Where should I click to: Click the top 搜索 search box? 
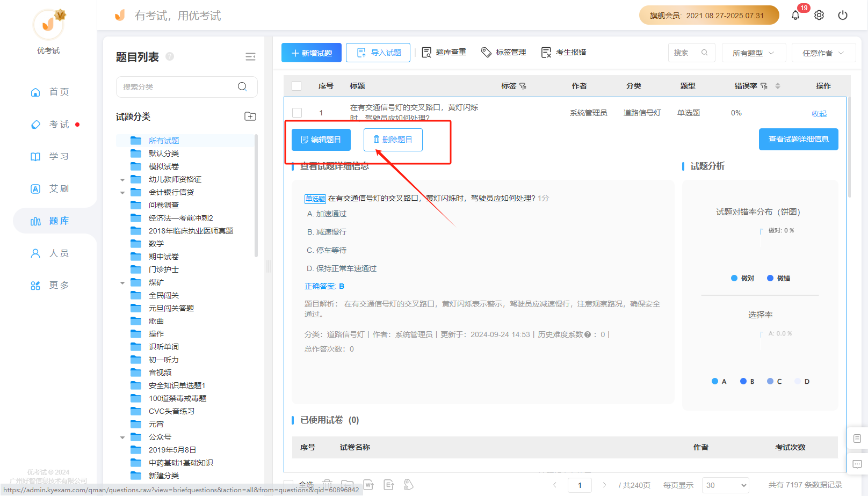click(691, 53)
